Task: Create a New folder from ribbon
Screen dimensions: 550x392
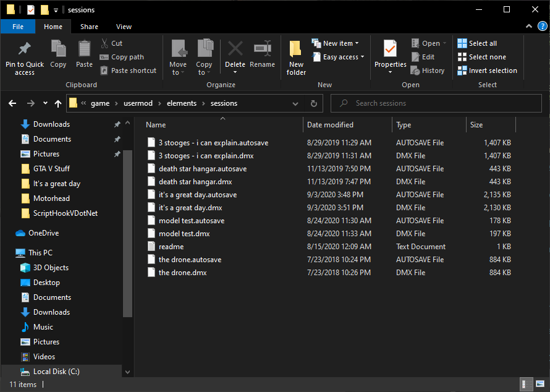Action: click(x=296, y=58)
